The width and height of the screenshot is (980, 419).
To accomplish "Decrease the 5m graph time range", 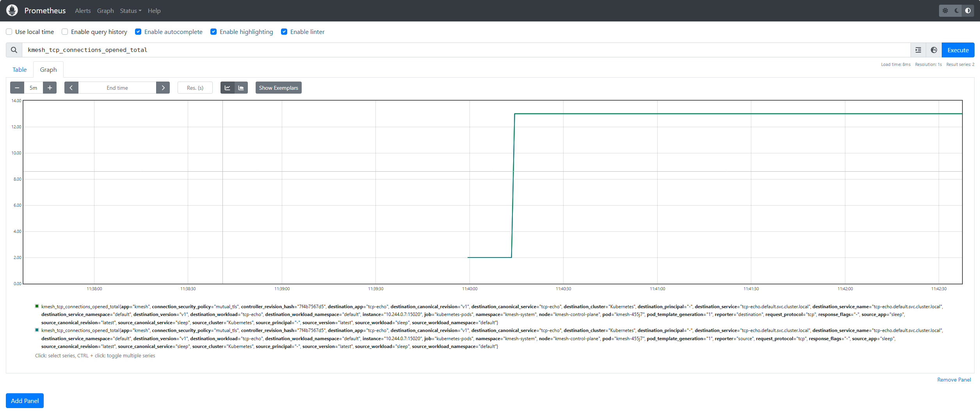I will (x=17, y=88).
